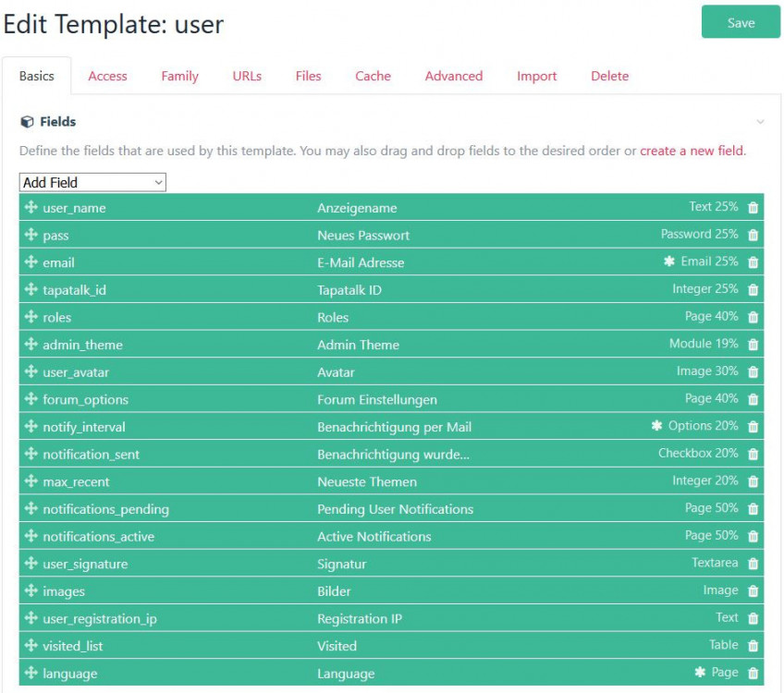The height and width of the screenshot is (693, 784).
Task: Switch to the Access tab
Action: 107,76
